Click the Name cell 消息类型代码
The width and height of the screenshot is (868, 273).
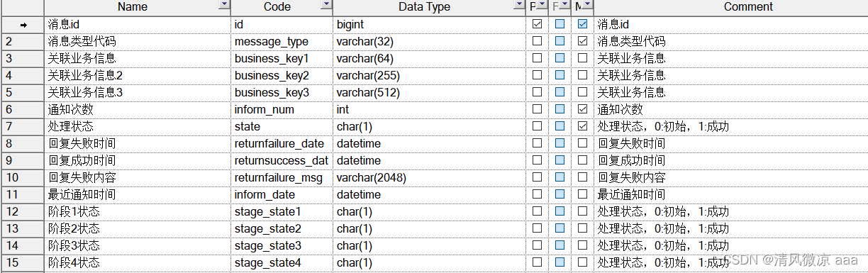point(138,41)
